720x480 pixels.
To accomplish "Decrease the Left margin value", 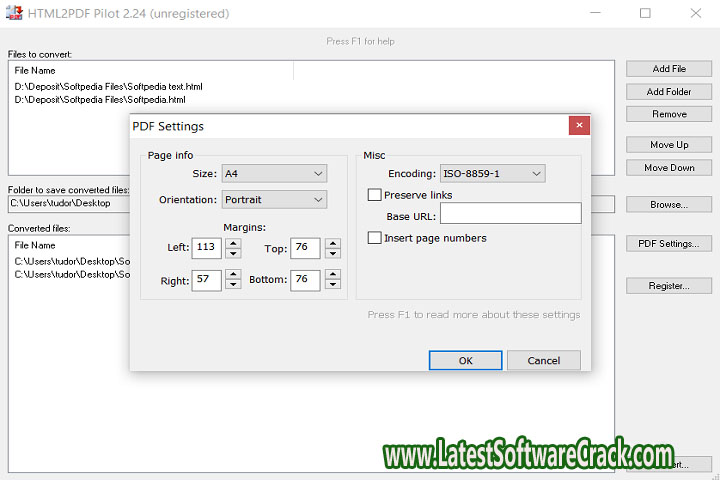I will (x=233, y=253).
